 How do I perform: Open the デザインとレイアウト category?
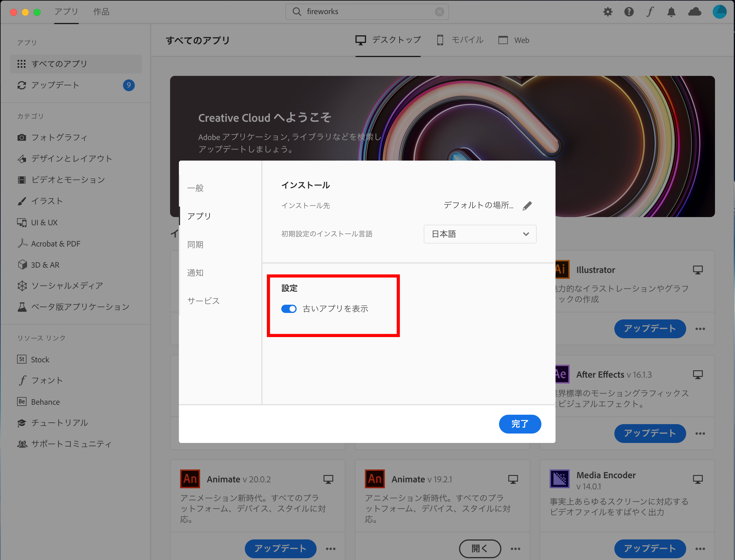point(65,159)
